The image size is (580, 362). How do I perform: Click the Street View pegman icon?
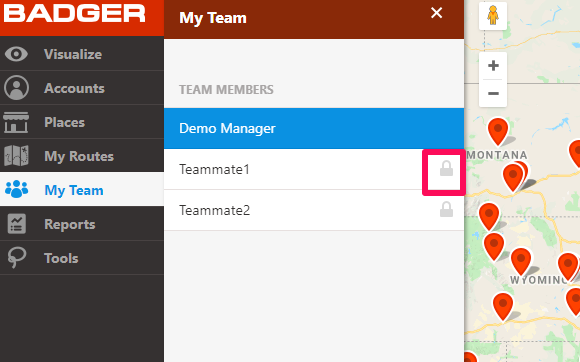(x=493, y=16)
